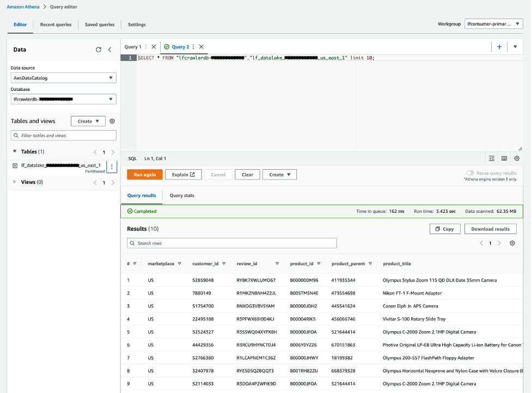Open editor settings gear icon
Screen dimensions: 532x393
pyautogui.click(x=517, y=158)
